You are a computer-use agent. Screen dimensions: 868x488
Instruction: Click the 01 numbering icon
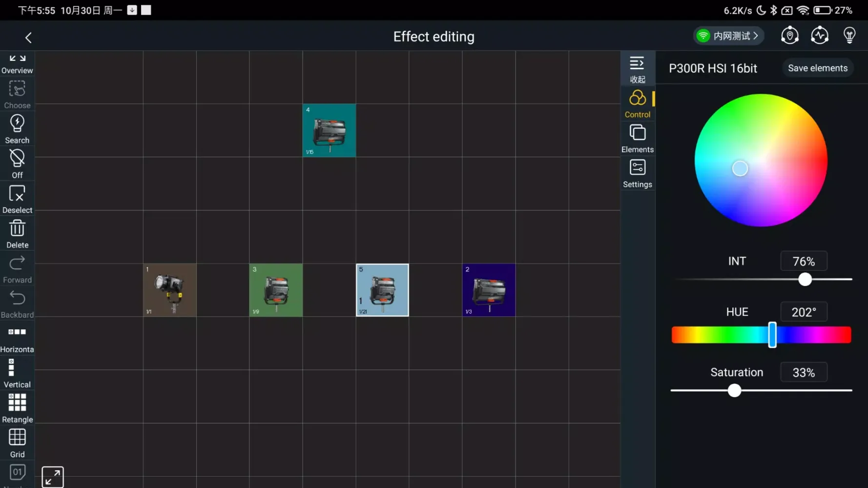[17, 472]
